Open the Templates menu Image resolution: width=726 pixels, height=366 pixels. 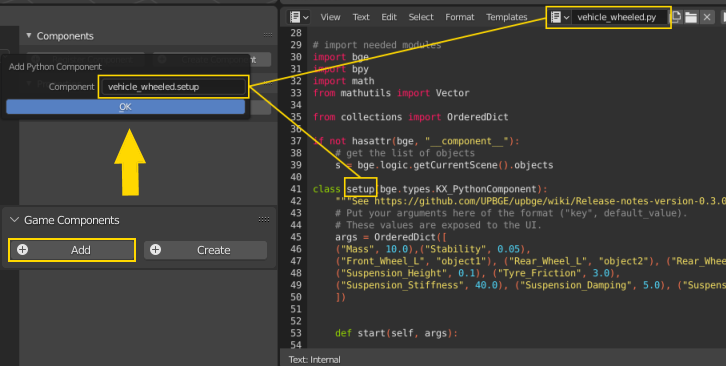tap(507, 17)
